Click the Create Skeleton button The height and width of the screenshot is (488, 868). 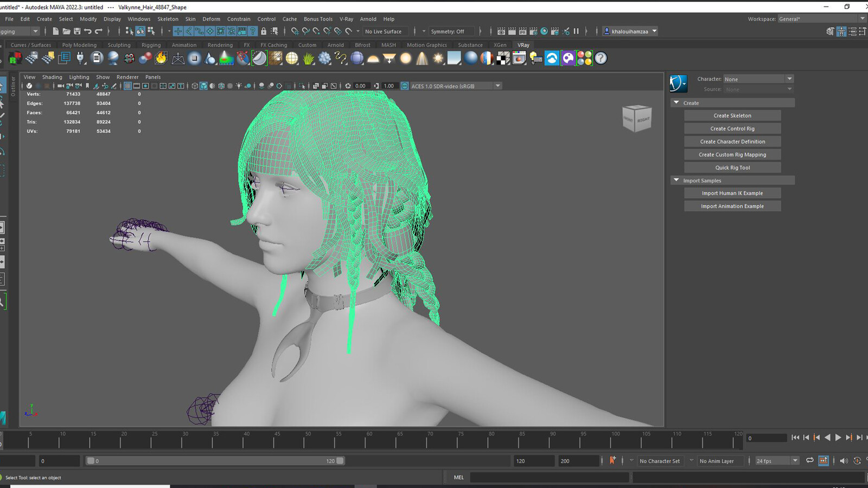(732, 115)
